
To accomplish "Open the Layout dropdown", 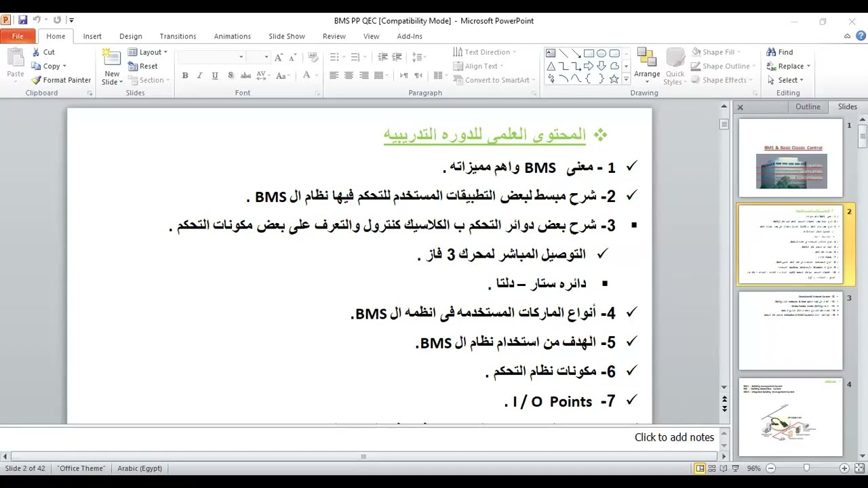I will 147,52.
